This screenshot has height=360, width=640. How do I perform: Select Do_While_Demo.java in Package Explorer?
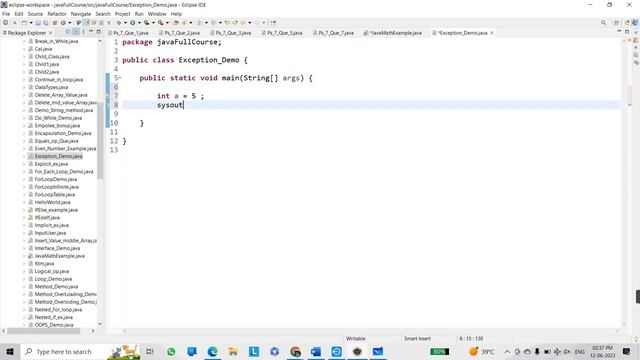58,118
